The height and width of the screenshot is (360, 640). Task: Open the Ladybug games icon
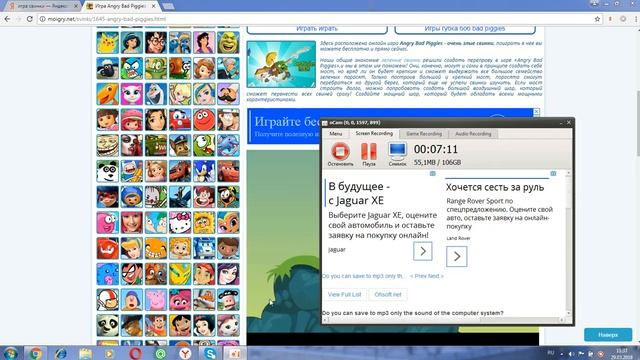108,197
